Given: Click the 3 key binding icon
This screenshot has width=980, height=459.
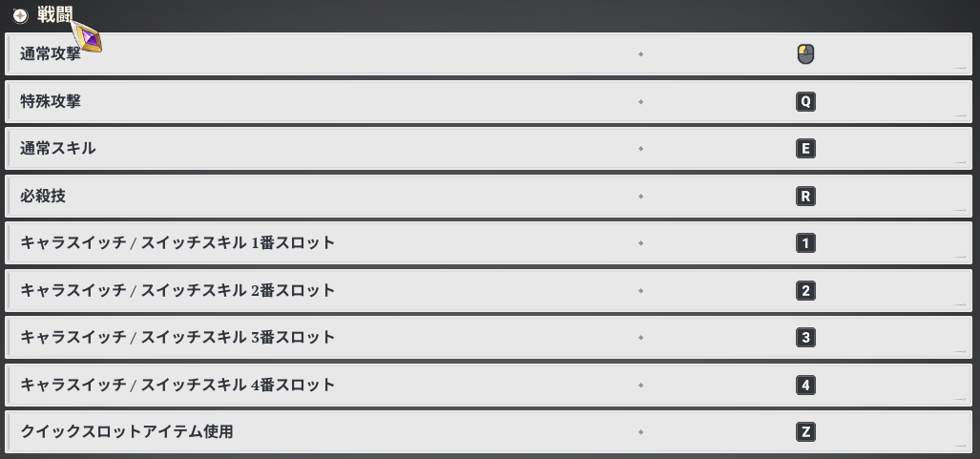Looking at the screenshot, I should pyautogui.click(x=805, y=338).
